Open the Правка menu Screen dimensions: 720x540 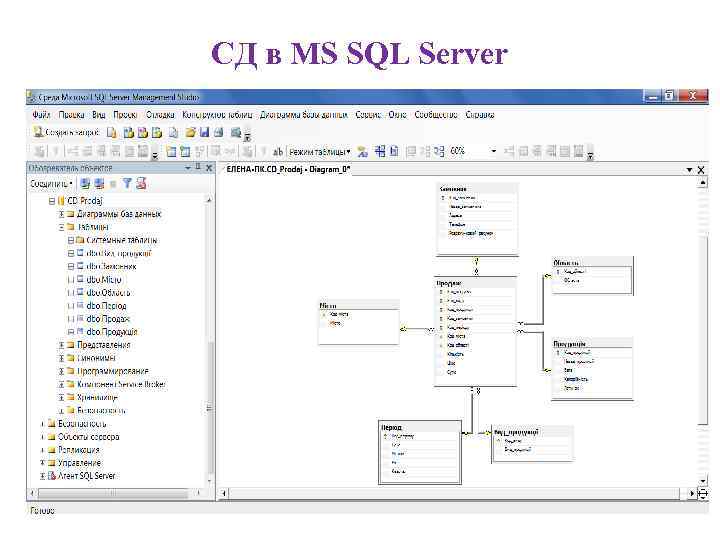[x=71, y=115]
